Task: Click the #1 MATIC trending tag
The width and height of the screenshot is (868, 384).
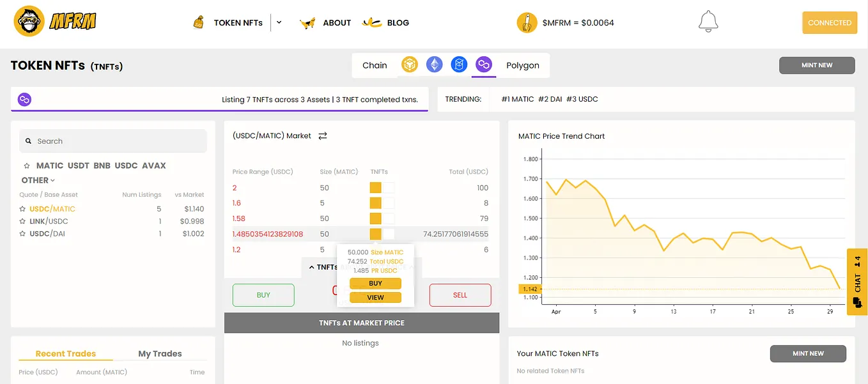Action: [518, 99]
